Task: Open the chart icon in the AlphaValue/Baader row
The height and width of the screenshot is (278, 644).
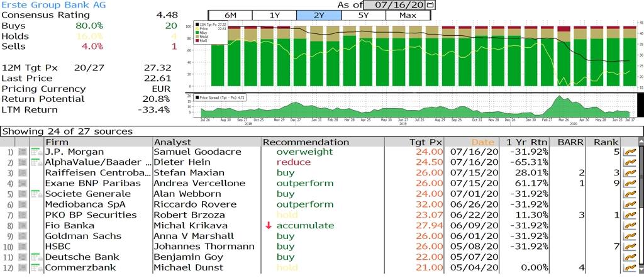Action: click(629, 163)
